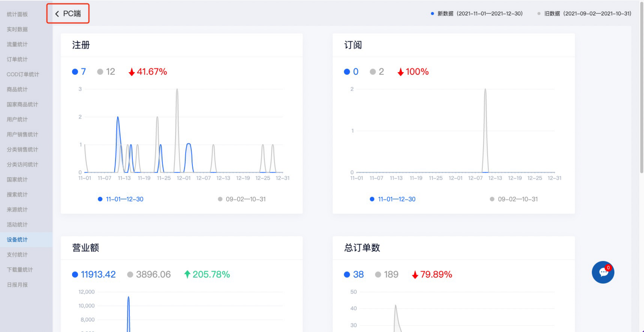Toggle the 09-02—10-31 legend in 注册 chart
The width and height of the screenshot is (644, 332).
coord(242,199)
